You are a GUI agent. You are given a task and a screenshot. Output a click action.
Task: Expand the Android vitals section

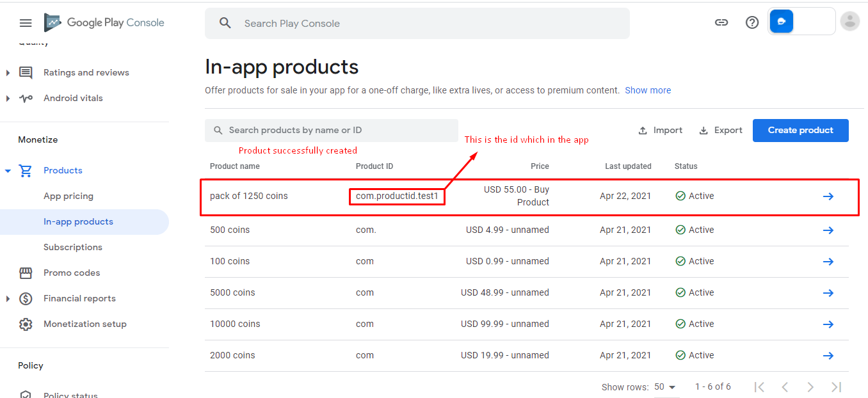tap(8, 99)
